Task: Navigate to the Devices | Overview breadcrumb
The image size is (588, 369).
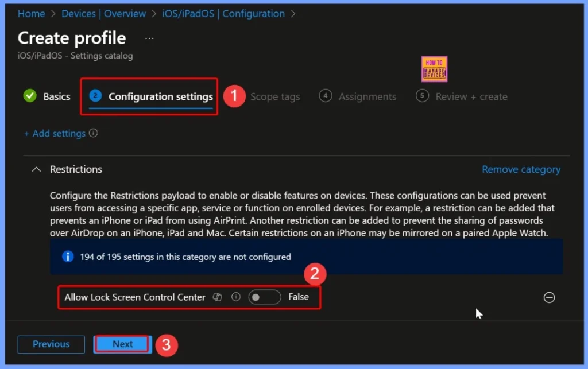Action: click(104, 13)
